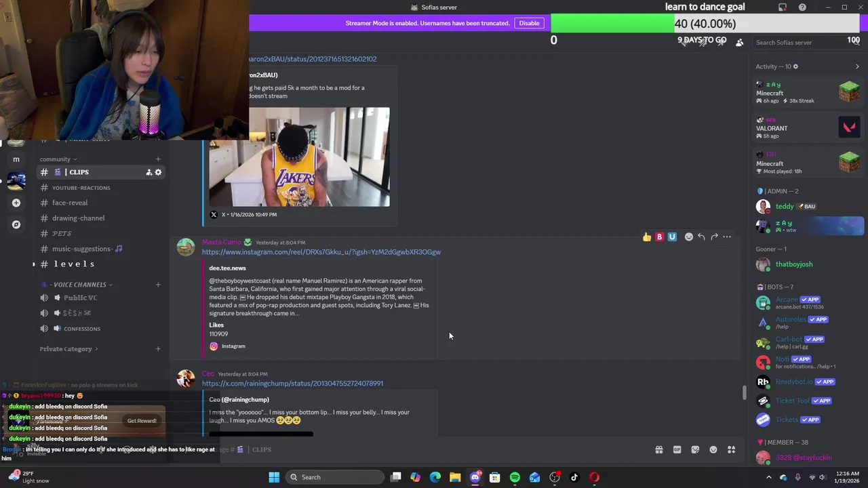Open Ticket Tool bot in member list
868x488 pixels.
[x=810, y=401]
